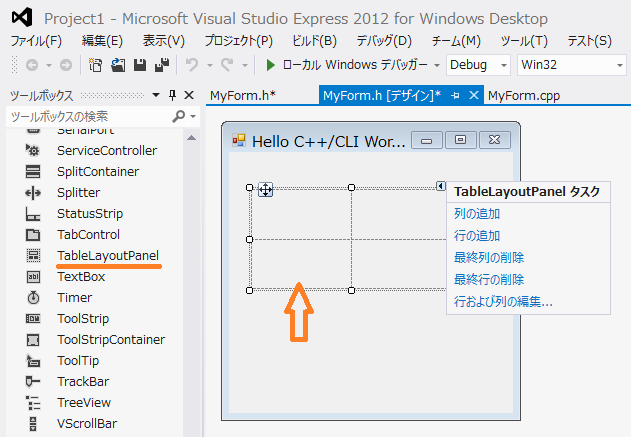Open the チーム(M) menu

tap(456, 41)
